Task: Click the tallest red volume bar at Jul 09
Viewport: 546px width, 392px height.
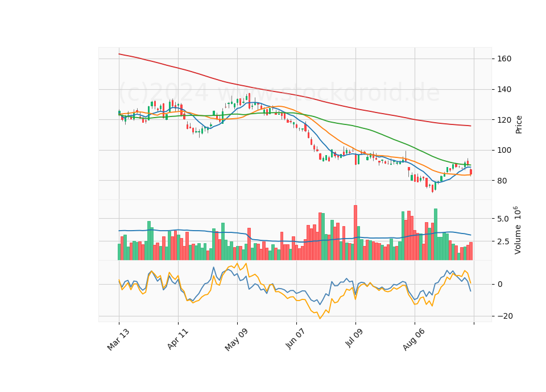Action: point(355,232)
